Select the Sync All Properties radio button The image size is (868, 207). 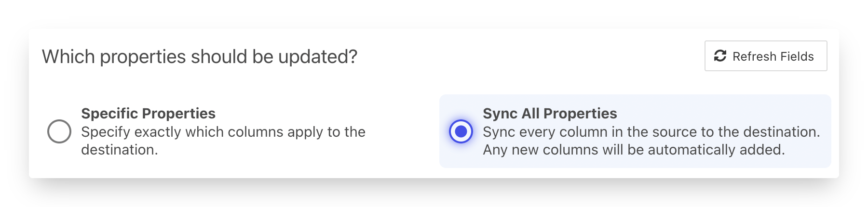coord(461,131)
